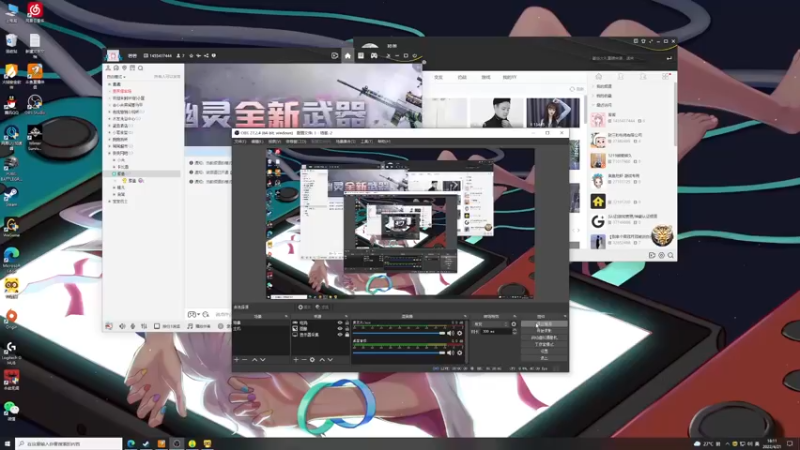
Task: Click play circle icon in YY header
Action: [335, 56]
